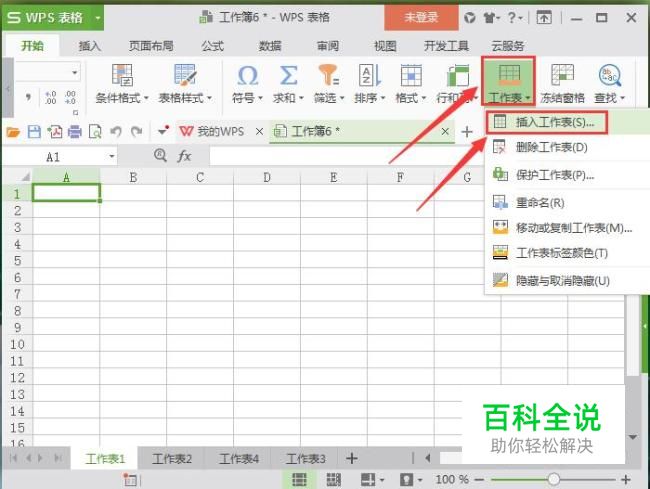Choose 工作表标签颜色(T) from the menu
Image resolution: width=650 pixels, height=489 pixels.
pos(568,253)
